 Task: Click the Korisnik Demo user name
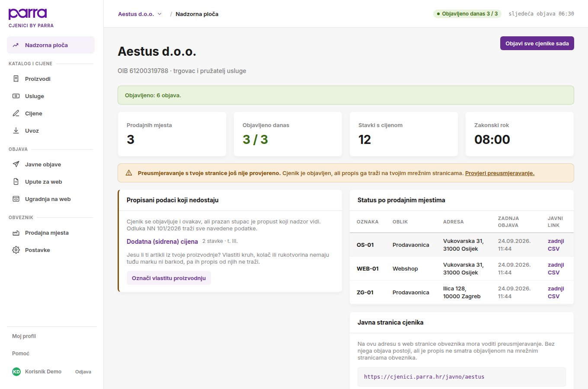(43, 372)
